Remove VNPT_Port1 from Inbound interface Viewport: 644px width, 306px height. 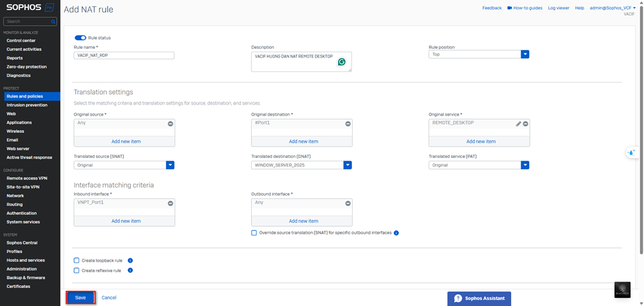[170, 204]
